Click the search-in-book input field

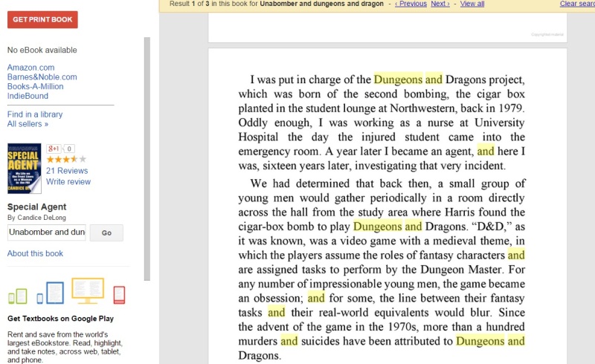click(x=47, y=233)
